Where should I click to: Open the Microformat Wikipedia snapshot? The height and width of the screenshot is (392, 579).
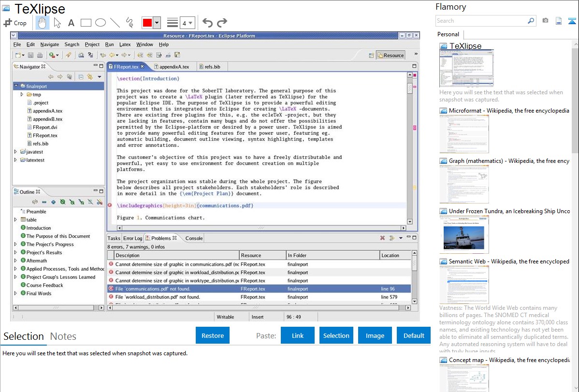click(464, 134)
